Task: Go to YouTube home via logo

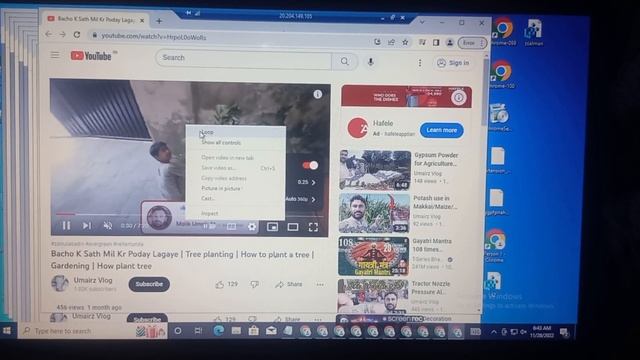Action: coord(91,56)
